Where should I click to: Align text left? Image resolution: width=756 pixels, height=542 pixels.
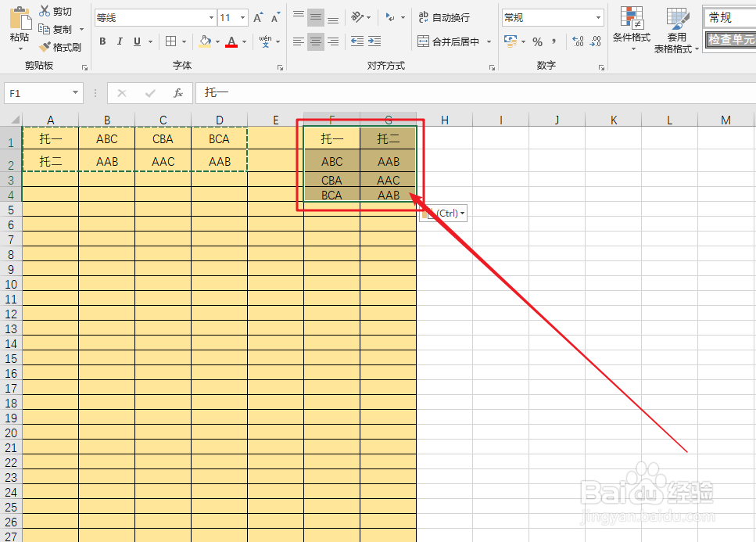(299, 41)
